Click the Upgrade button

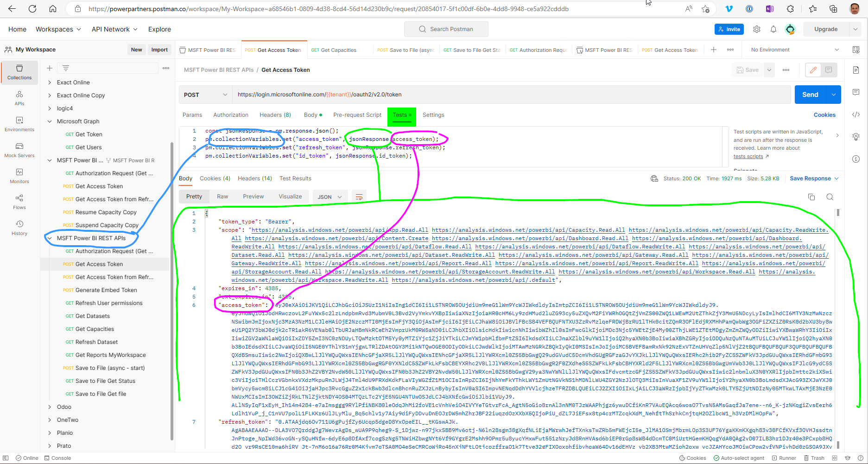tap(826, 29)
